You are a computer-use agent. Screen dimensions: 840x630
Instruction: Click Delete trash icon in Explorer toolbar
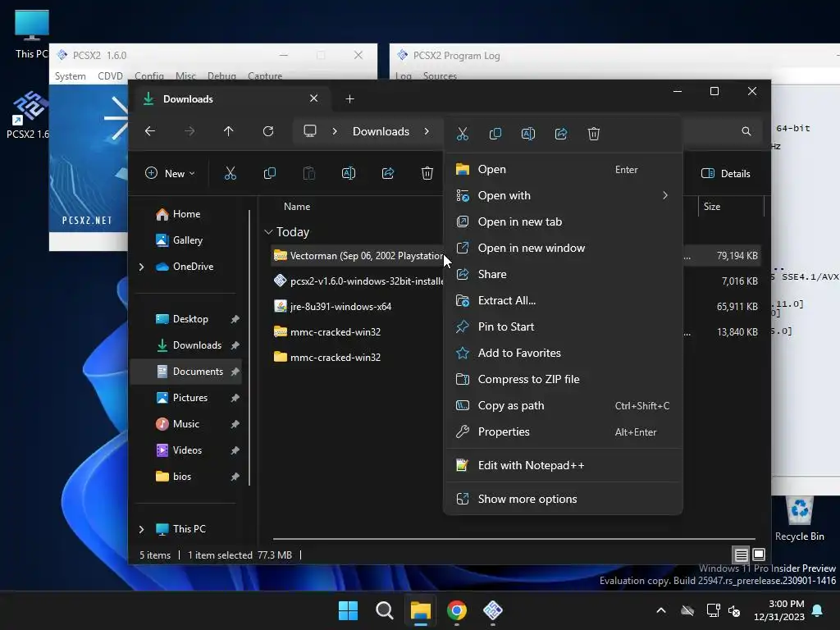click(427, 173)
